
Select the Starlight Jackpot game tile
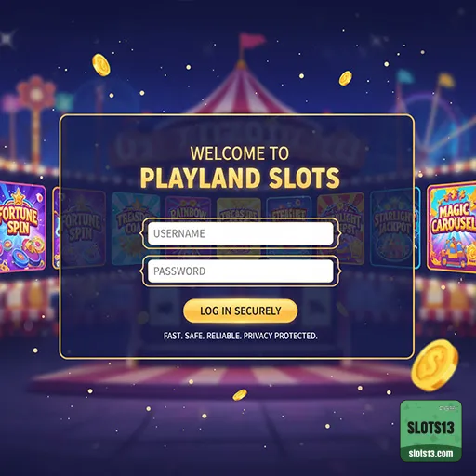tap(392, 228)
